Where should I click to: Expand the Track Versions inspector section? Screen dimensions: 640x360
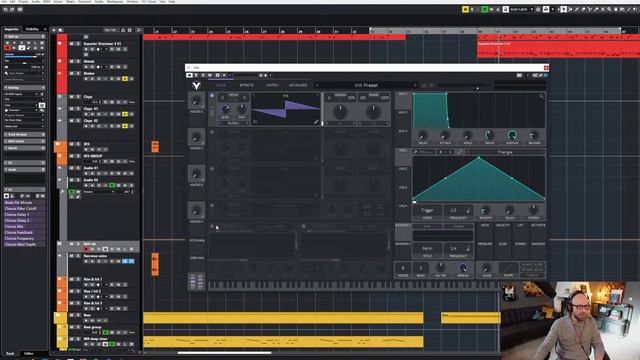tap(24, 134)
